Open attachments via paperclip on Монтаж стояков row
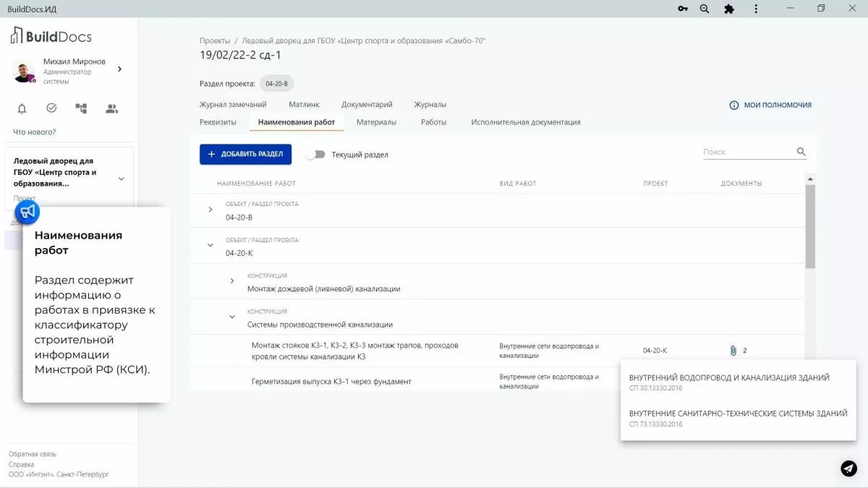This screenshot has height=488, width=868. tap(733, 350)
